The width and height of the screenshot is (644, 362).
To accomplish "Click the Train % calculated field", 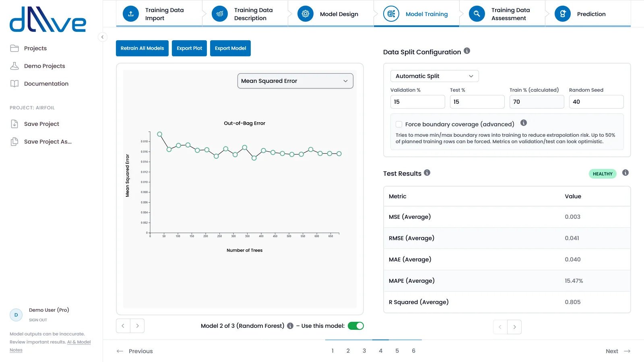I will 537,102.
